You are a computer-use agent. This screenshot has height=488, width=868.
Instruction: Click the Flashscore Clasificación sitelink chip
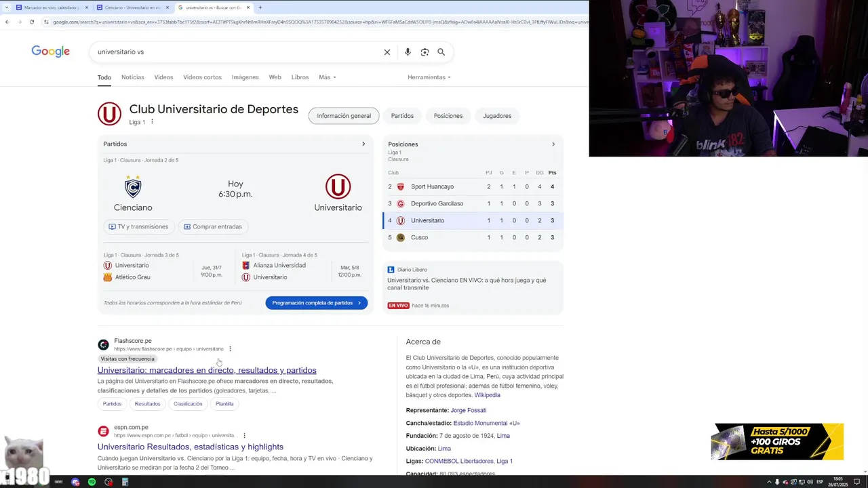(188, 404)
